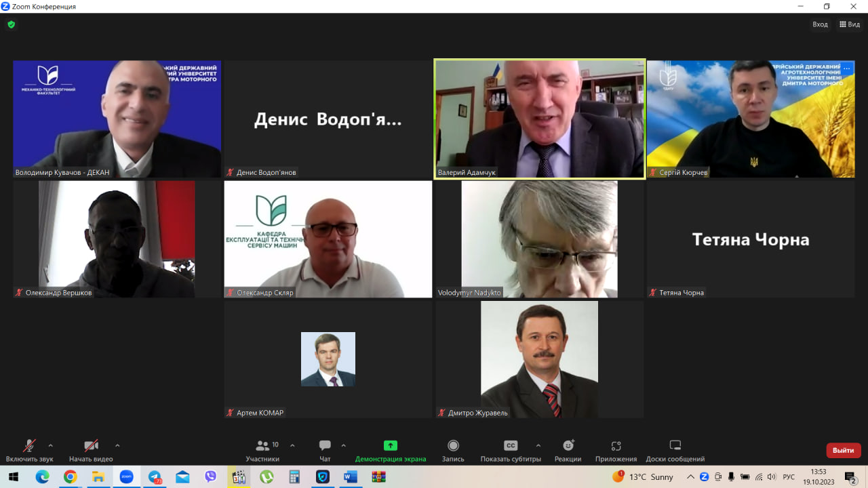Select Олександр Вершков video tile

(x=117, y=239)
